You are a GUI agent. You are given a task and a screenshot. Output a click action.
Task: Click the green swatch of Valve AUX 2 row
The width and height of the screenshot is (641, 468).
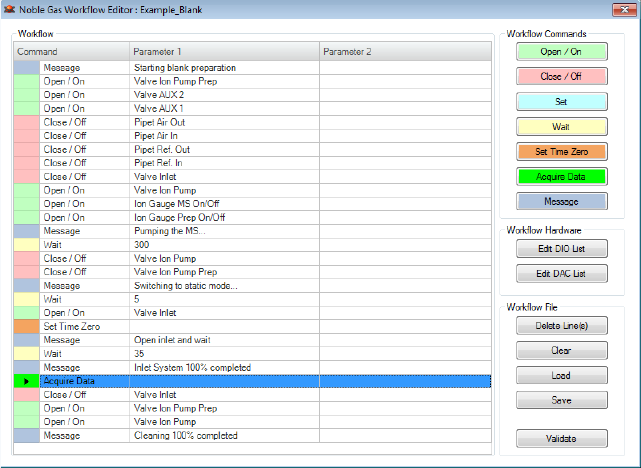(x=27, y=95)
